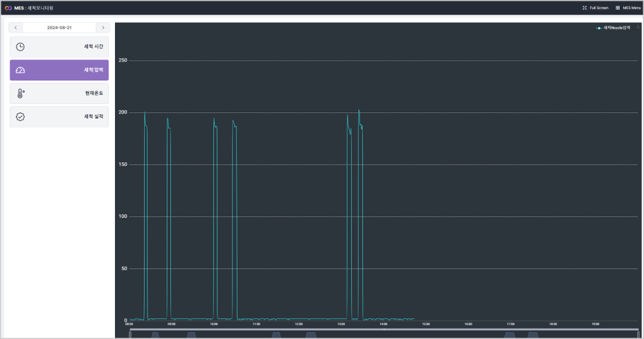Open the 현재온도 view
Image resolution: width=644 pixels, height=339 pixels.
59,94
